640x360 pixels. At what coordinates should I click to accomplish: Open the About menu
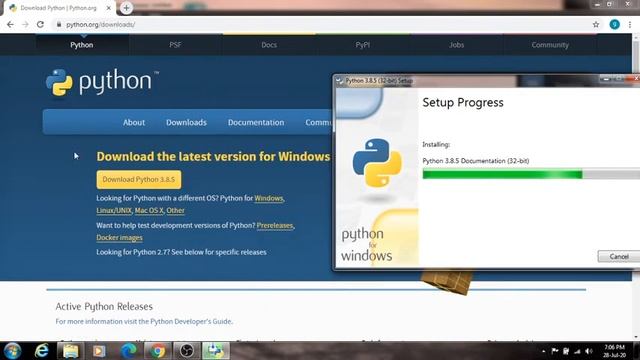pos(134,122)
